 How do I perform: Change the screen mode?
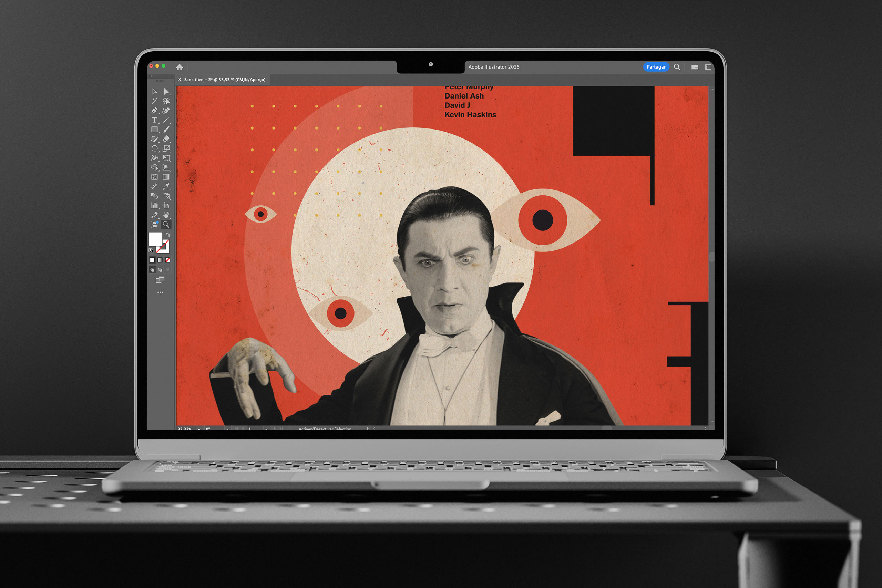tap(160, 280)
